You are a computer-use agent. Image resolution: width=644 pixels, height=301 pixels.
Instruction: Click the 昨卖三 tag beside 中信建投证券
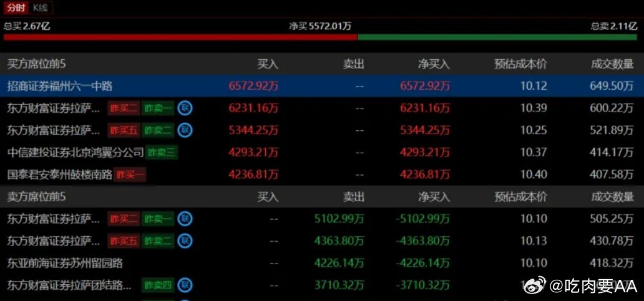(x=162, y=153)
